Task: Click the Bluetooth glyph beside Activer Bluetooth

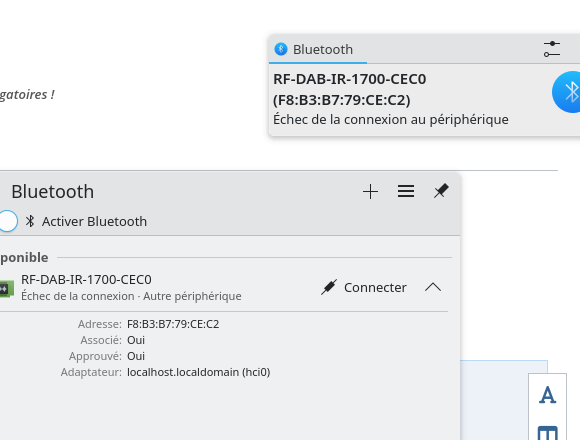Action: click(x=30, y=221)
